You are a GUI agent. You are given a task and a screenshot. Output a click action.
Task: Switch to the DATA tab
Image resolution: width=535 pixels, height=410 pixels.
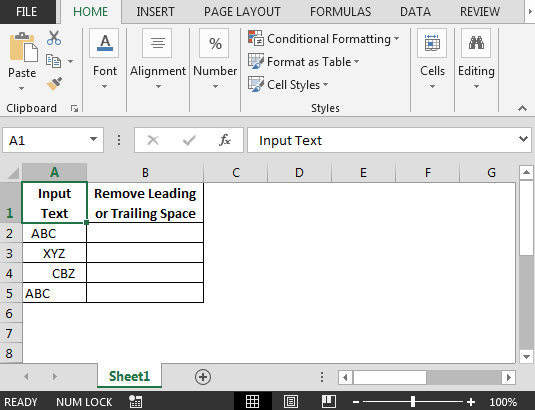[x=415, y=12]
